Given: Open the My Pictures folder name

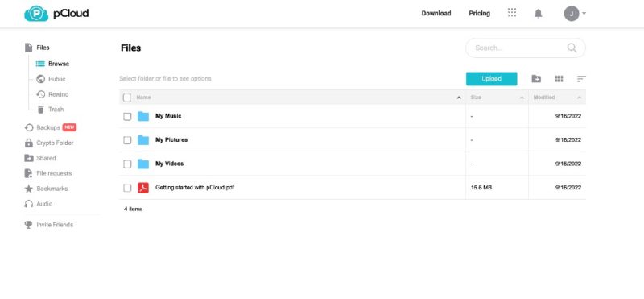Looking at the screenshot, I should pos(171,140).
